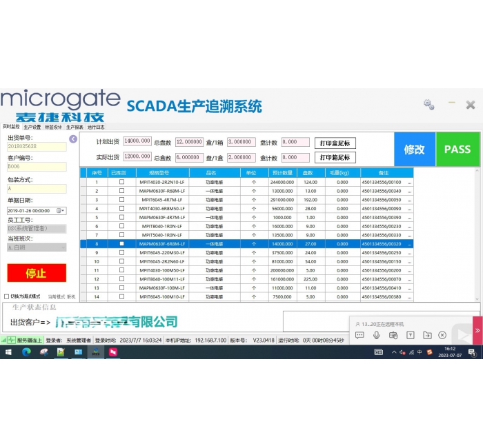The width and height of the screenshot is (483, 448).
Task: Click the red expand arrow at right edge
Action: coord(477,331)
